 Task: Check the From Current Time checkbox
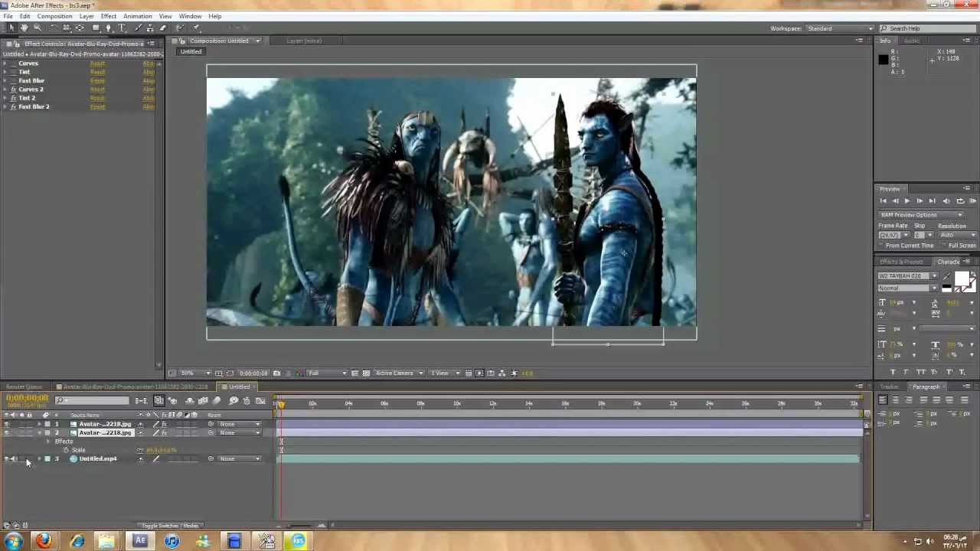[x=882, y=246]
